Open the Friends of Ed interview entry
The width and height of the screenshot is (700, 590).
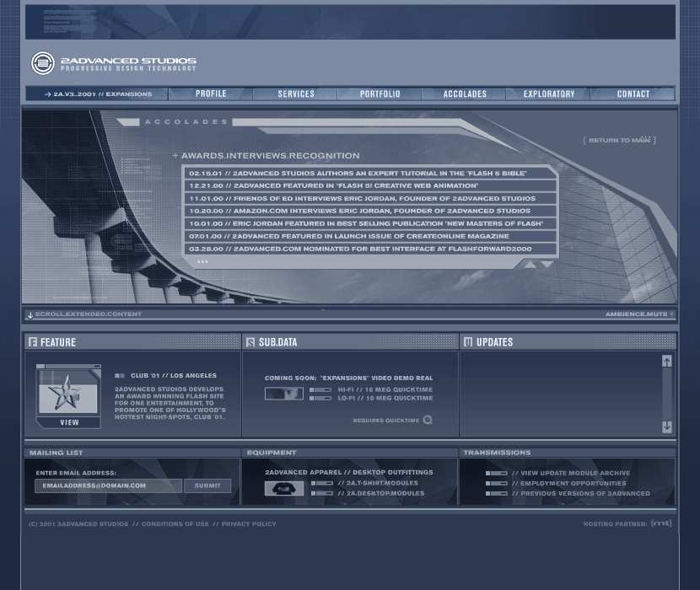370,199
